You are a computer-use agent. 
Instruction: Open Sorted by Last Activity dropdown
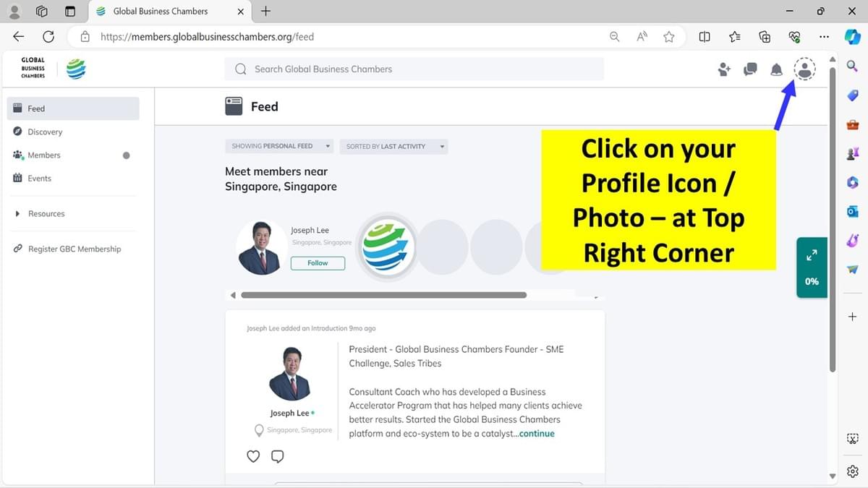(393, 146)
